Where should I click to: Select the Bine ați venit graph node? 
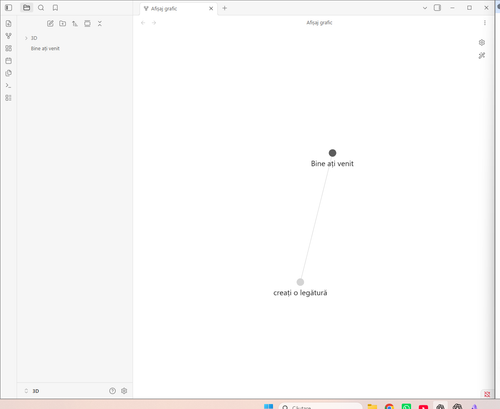pyautogui.click(x=332, y=153)
